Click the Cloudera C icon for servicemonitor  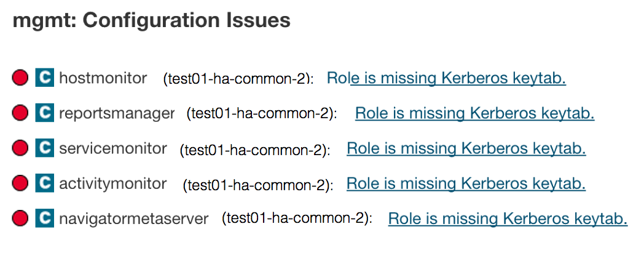coord(44,148)
